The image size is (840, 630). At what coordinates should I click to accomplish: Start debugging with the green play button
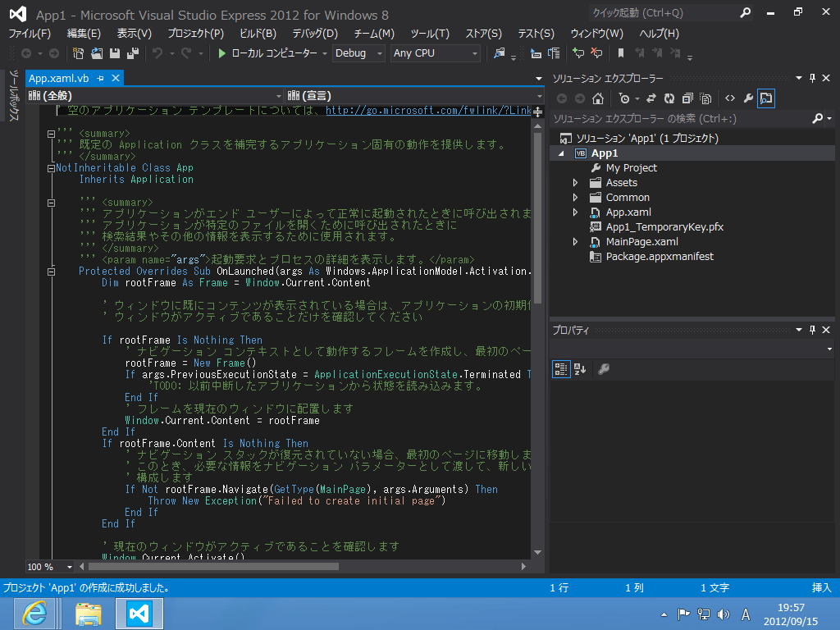[x=221, y=53]
